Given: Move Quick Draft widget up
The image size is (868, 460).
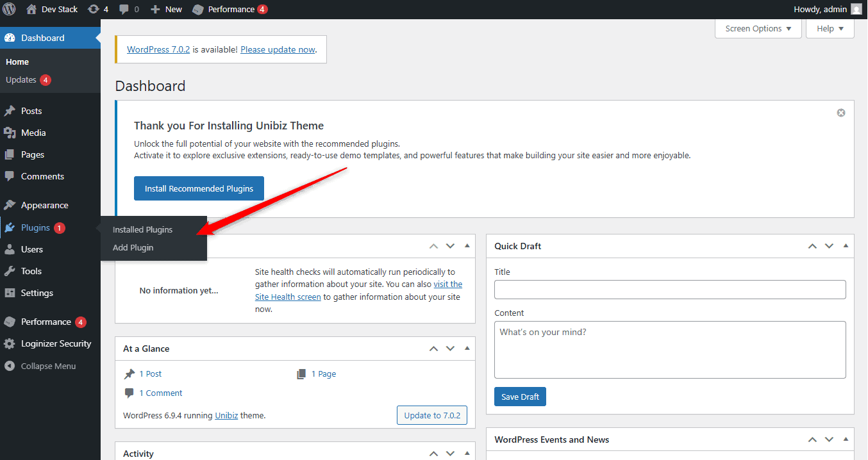Looking at the screenshot, I should coord(812,246).
